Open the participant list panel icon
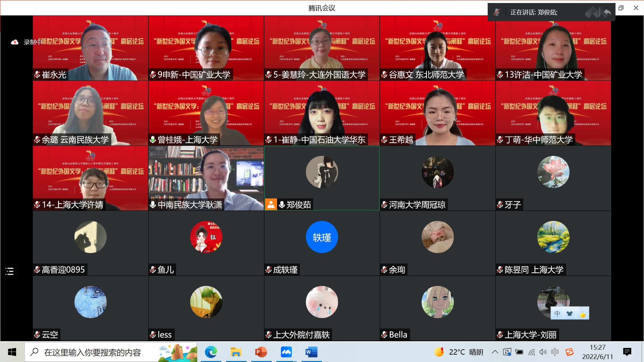Screen dimensions: 644x362 pos(9,271)
